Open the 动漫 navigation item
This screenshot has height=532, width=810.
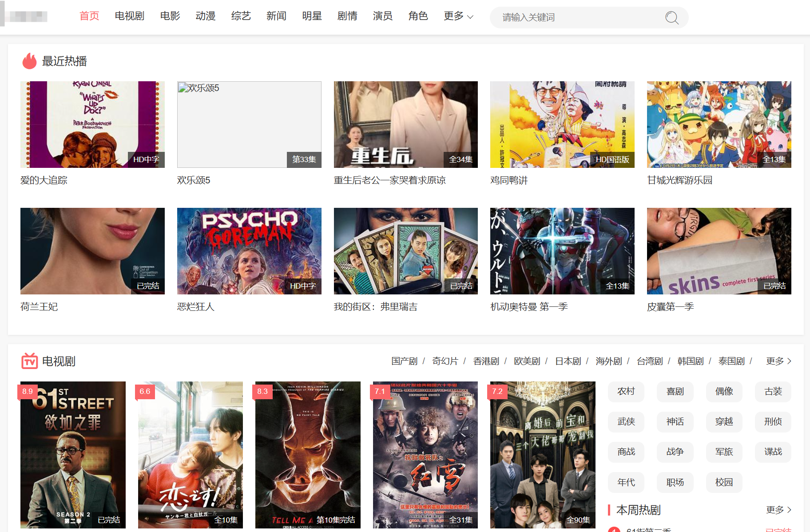[x=206, y=16]
